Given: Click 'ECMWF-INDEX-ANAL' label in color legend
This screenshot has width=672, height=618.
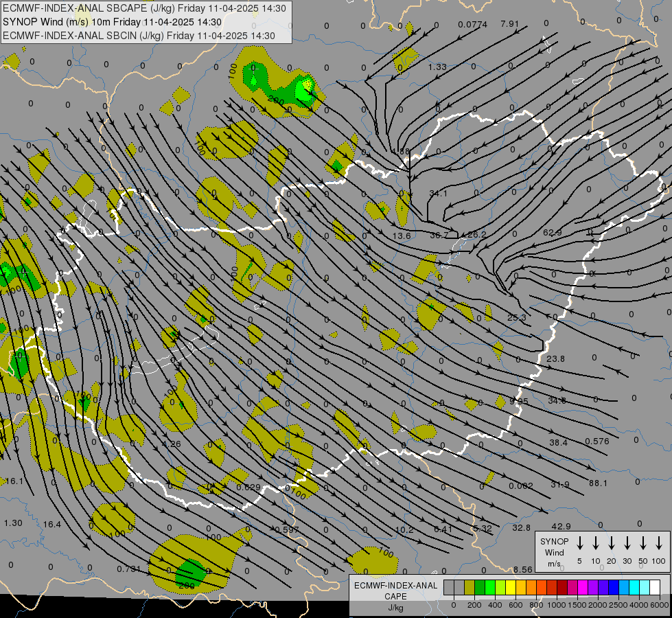Looking at the screenshot, I should click(395, 586).
